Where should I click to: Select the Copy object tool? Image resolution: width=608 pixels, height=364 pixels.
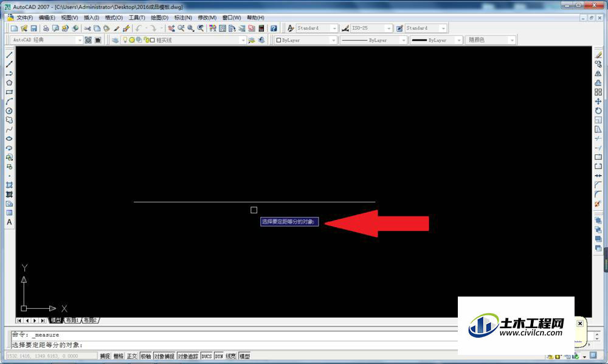point(598,64)
